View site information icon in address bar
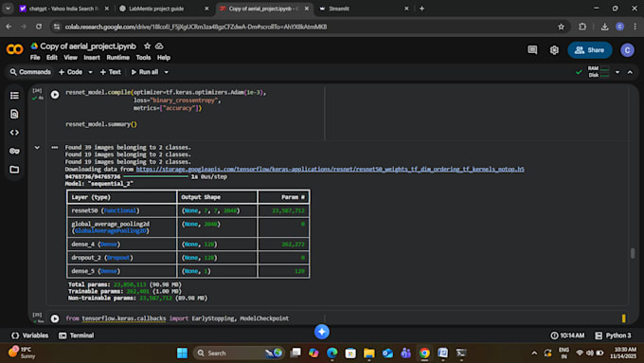This screenshot has height=363, width=644. coord(57,27)
